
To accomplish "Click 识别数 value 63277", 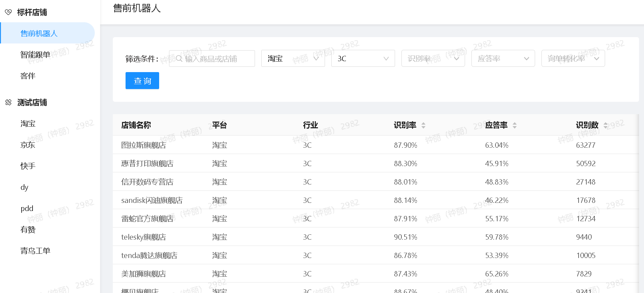I will click(586, 145).
